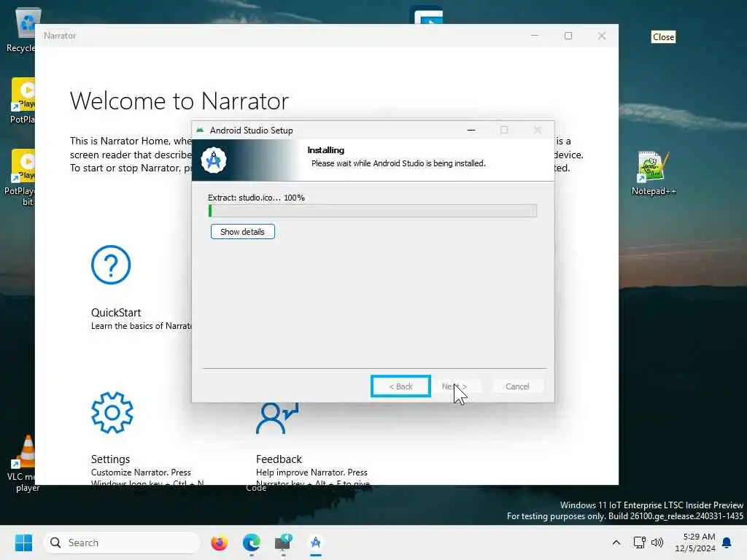
Task: Click the 'Installing' header text
Action: (x=326, y=150)
